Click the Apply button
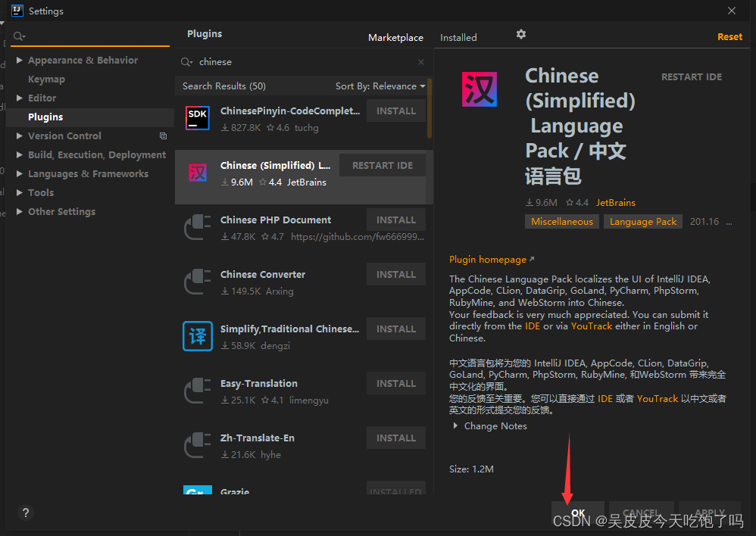This screenshot has height=536, width=756. pos(710,513)
